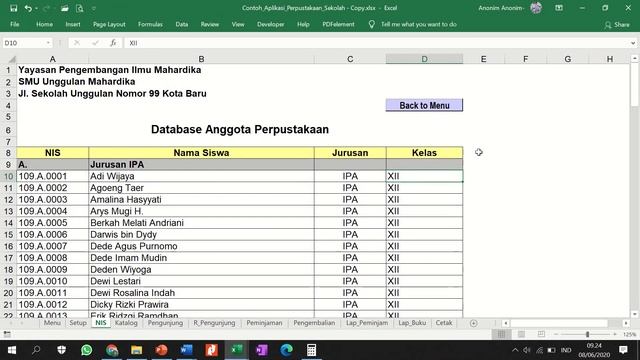Click the Enter checkmark icon in formula bar

[x=95, y=43]
